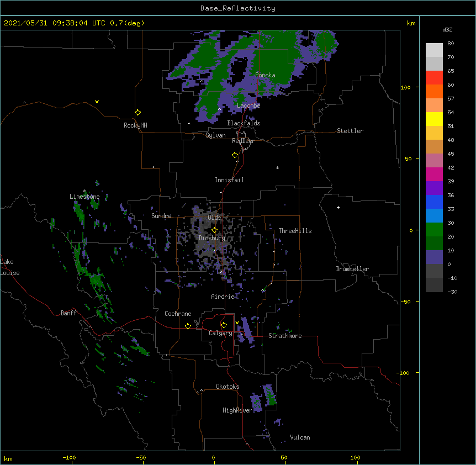
Task: Click the Ponoka city label
Action: pos(265,75)
